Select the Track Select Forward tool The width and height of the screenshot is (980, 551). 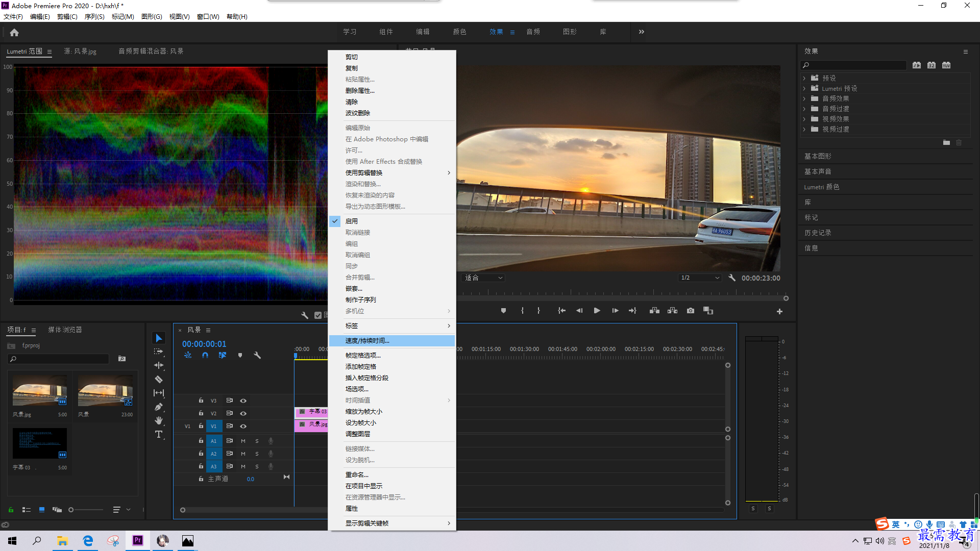(159, 352)
